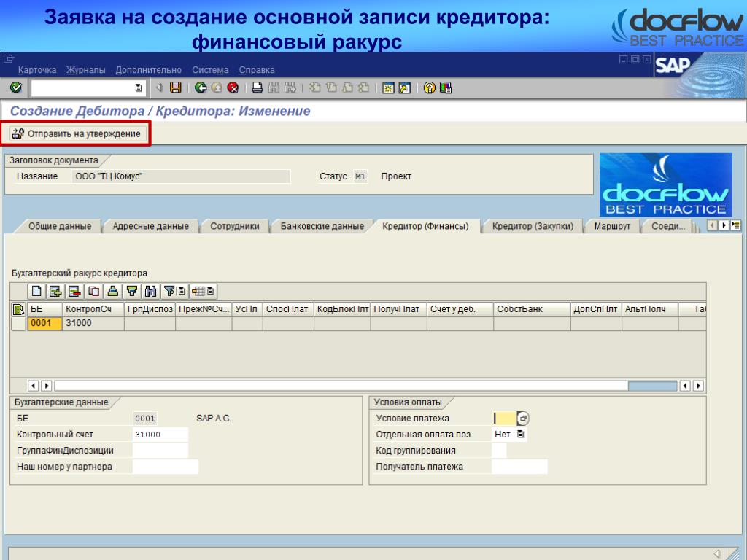This screenshot has height=560, width=747.
Task: Open the command field history dropdown
Action: coord(139,88)
